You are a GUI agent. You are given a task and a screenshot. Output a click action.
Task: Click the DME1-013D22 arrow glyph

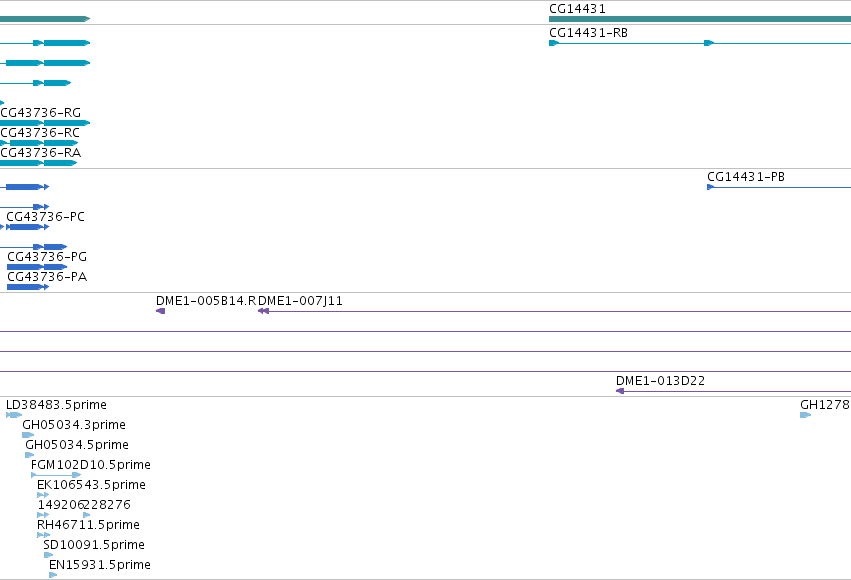[620, 391]
